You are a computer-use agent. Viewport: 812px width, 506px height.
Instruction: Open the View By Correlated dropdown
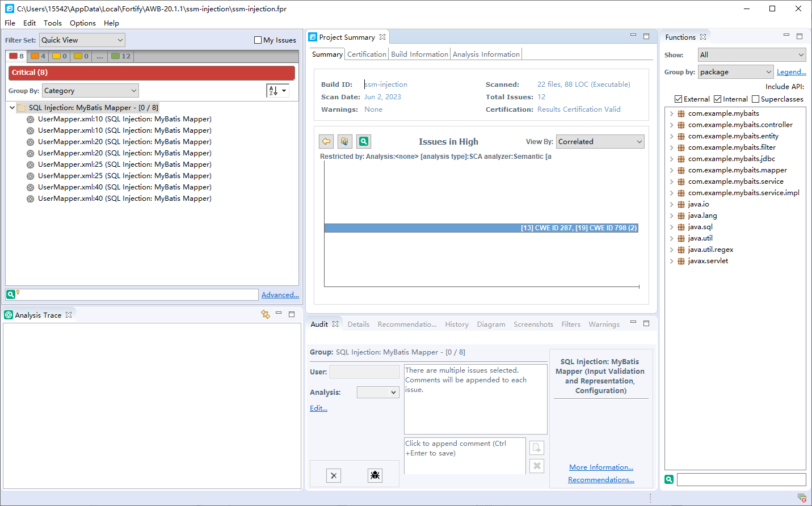tap(600, 142)
